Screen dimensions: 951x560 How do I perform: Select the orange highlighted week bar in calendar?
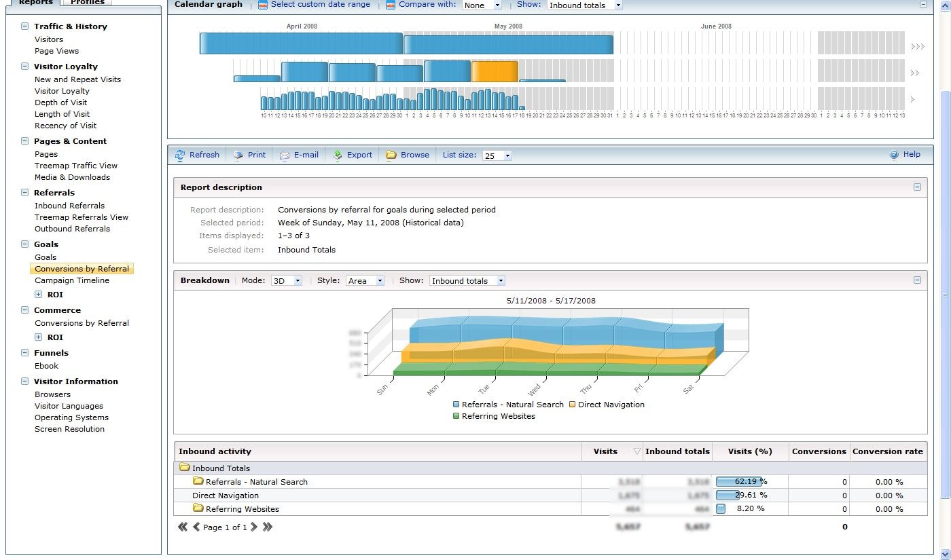click(495, 71)
